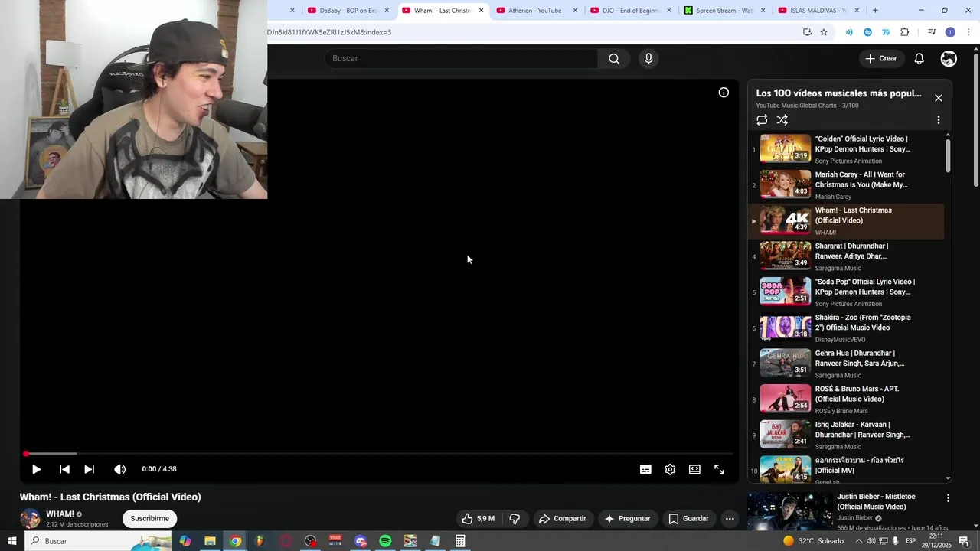
Task: Dislike the video
Action: [x=514, y=518]
